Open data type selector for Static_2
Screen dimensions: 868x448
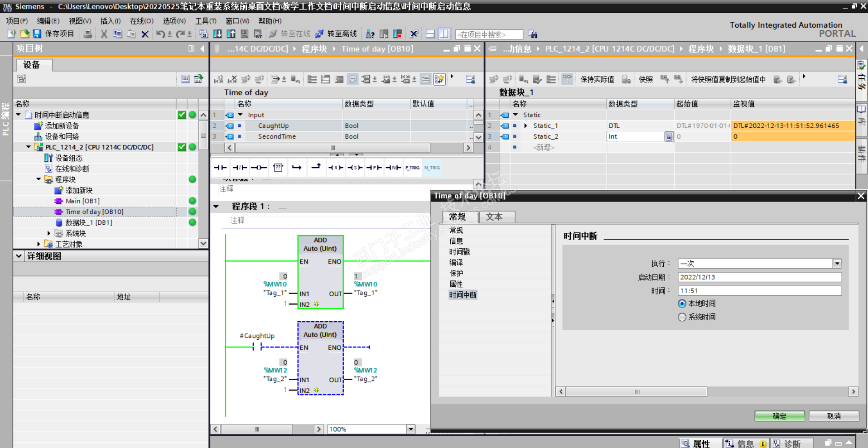[x=669, y=136]
